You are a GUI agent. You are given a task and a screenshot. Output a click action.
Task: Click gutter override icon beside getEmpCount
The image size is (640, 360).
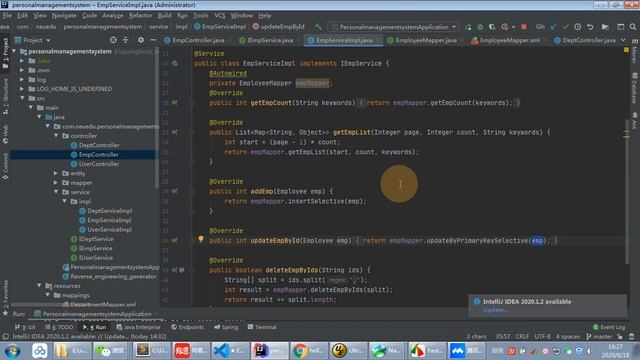(174, 103)
